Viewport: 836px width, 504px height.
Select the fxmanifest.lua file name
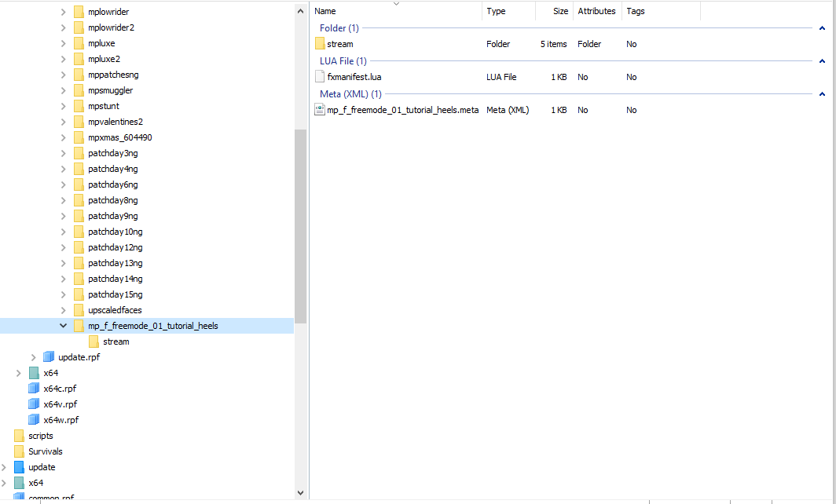click(354, 77)
